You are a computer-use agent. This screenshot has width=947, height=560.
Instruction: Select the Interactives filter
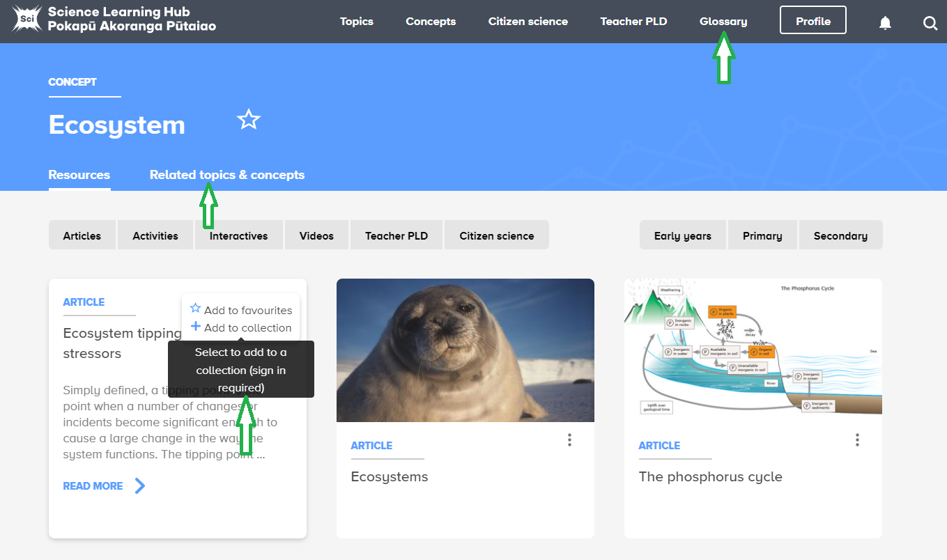[x=238, y=235]
